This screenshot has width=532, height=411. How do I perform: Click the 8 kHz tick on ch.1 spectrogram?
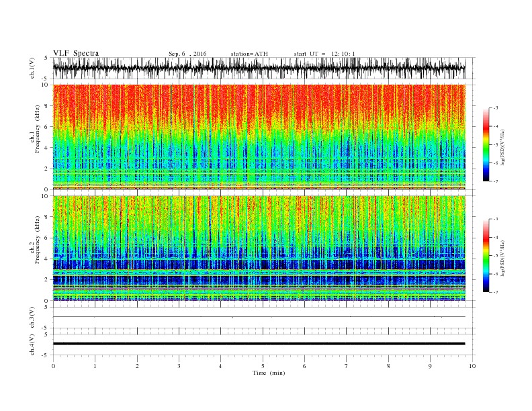point(46,106)
